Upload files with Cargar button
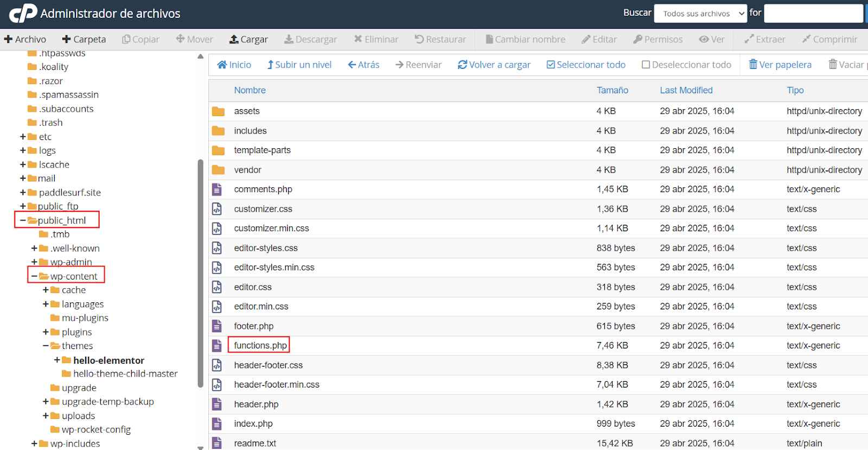Viewport: 868px width, 450px height. (x=248, y=39)
